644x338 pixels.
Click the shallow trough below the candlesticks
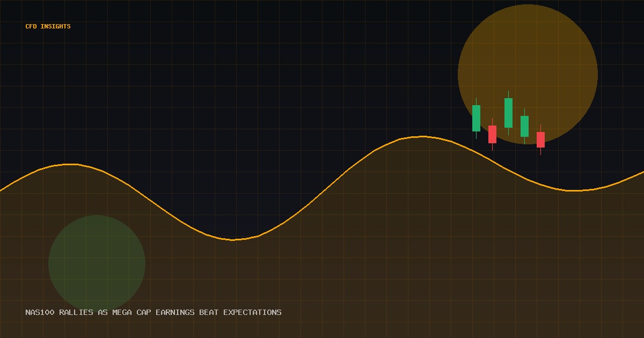pyautogui.click(x=574, y=190)
